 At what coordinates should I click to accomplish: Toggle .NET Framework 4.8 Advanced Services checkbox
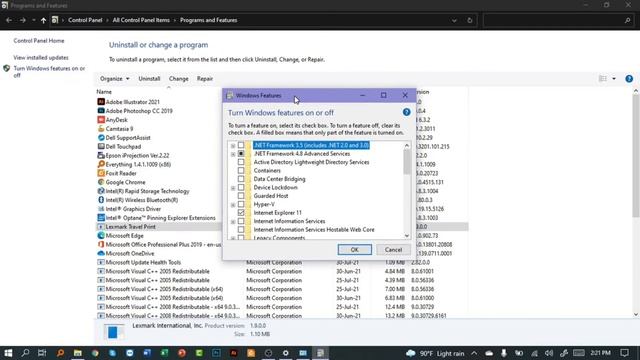[241, 153]
